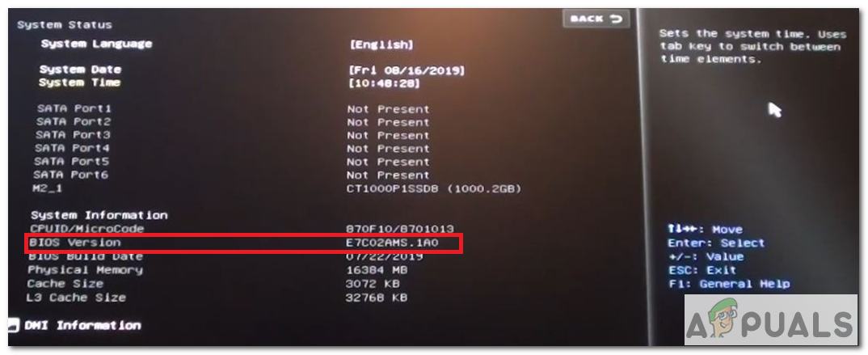Open the System Language English dropdown
Image resolution: width=868 pixels, height=355 pixels.
pos(381,44)
